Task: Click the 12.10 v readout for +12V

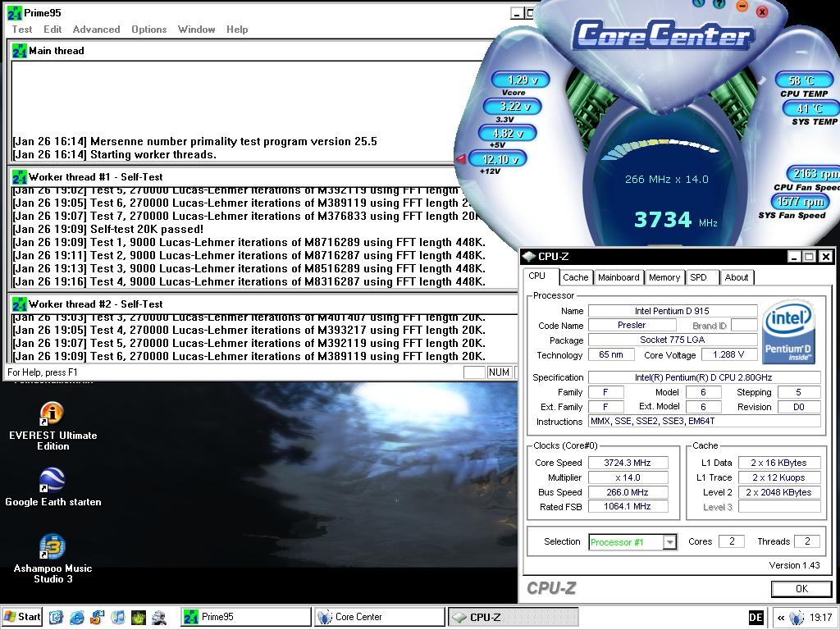Action: 498,159
